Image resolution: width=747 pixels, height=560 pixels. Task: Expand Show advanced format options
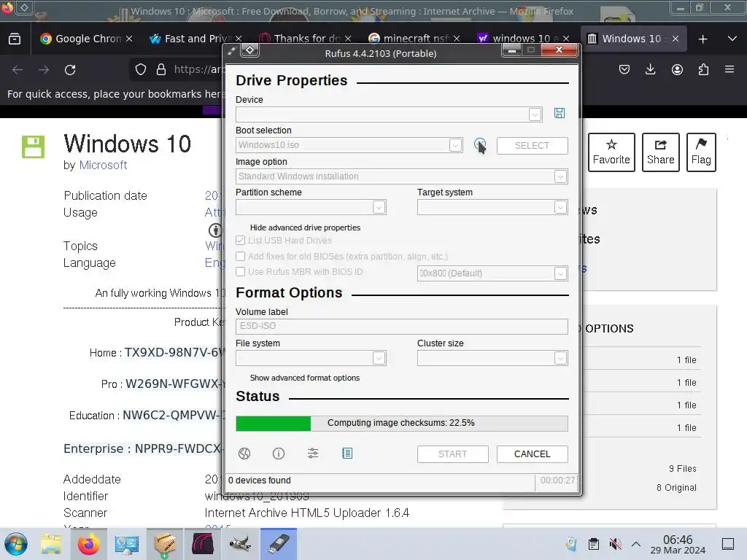(x=305, y=378)
